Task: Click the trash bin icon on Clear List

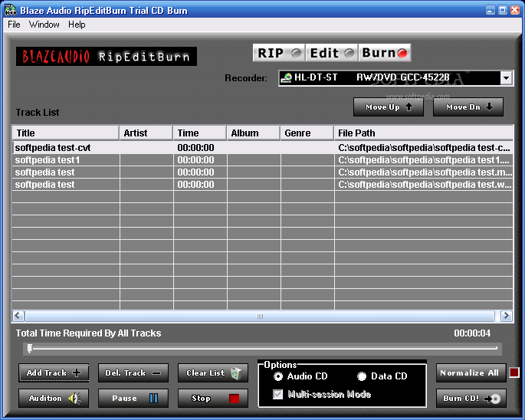Action: (x=236, y=373)
